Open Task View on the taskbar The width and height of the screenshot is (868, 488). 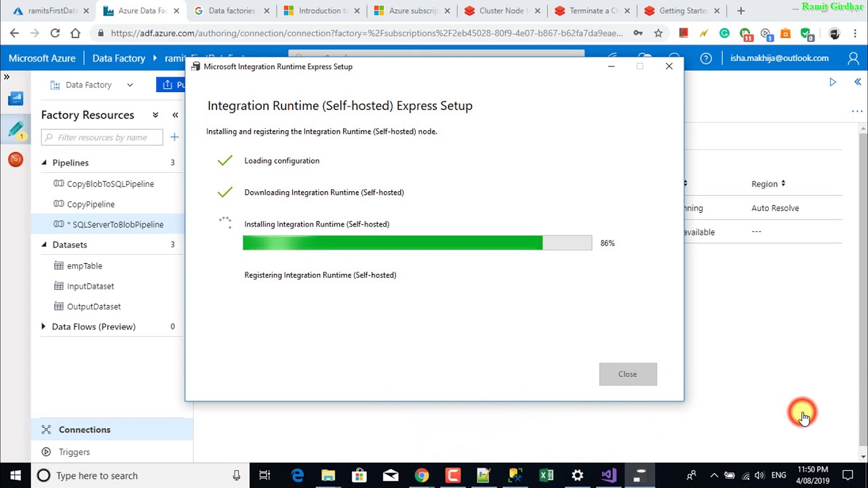(265, 476)
